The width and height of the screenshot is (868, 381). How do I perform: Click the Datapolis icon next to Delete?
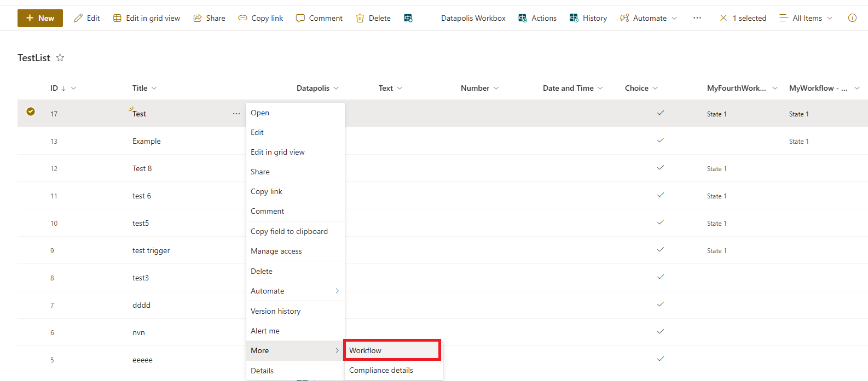point(408,18)
